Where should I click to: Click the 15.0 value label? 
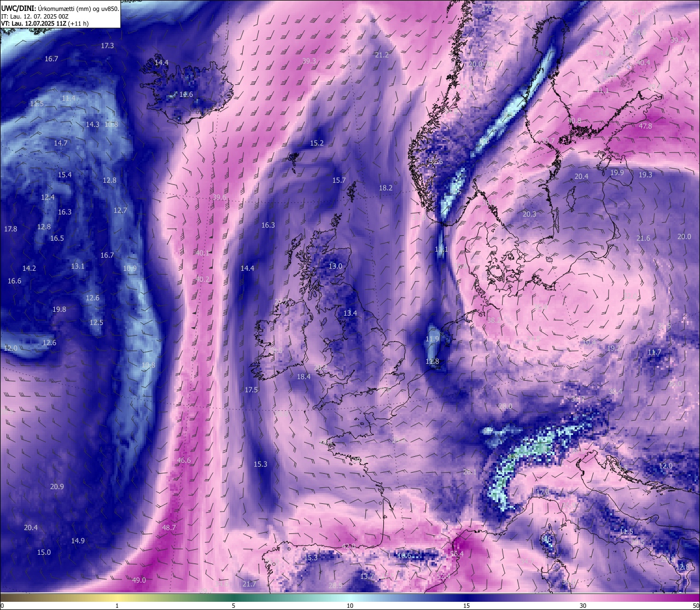coord(44,553)
